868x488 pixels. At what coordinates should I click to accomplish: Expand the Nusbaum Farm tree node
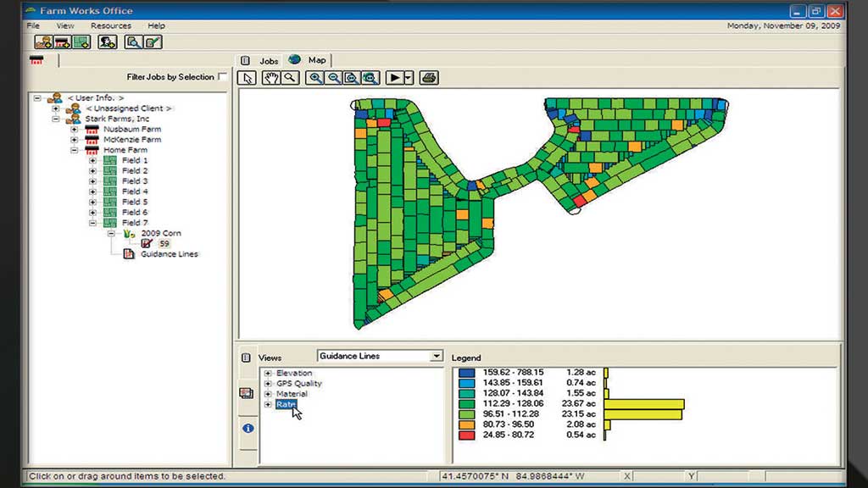[x=75, y=130]
